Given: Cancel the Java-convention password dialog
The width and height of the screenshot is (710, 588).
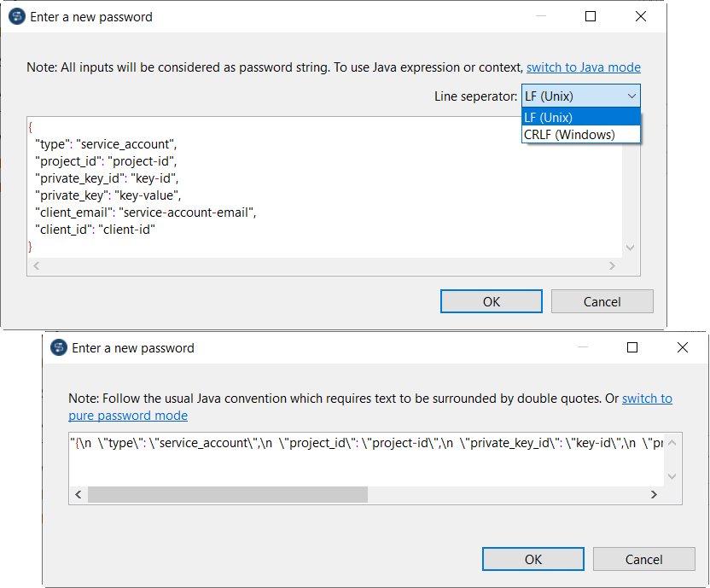Looking at the screenshot, I should (644, 559).
